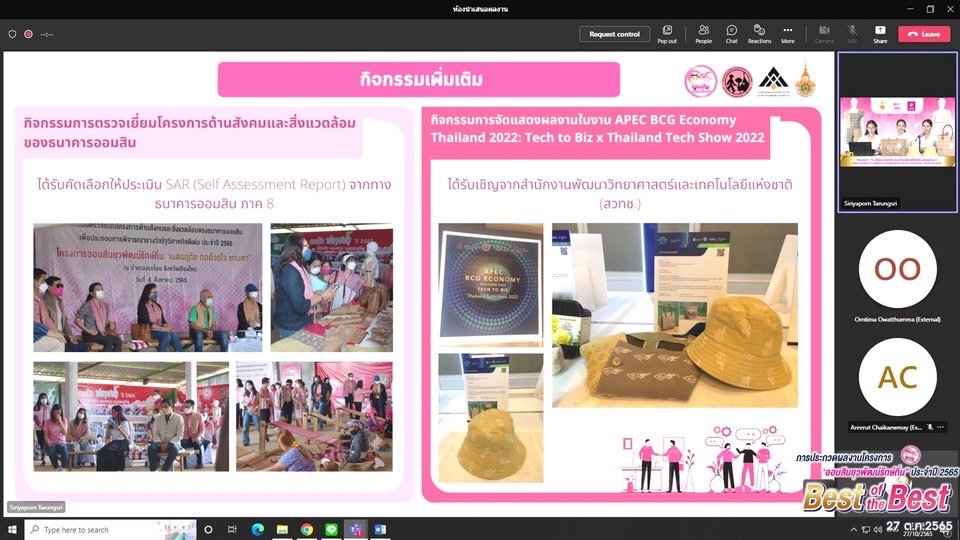Expand the More actions menu

(x=788, y=33)
